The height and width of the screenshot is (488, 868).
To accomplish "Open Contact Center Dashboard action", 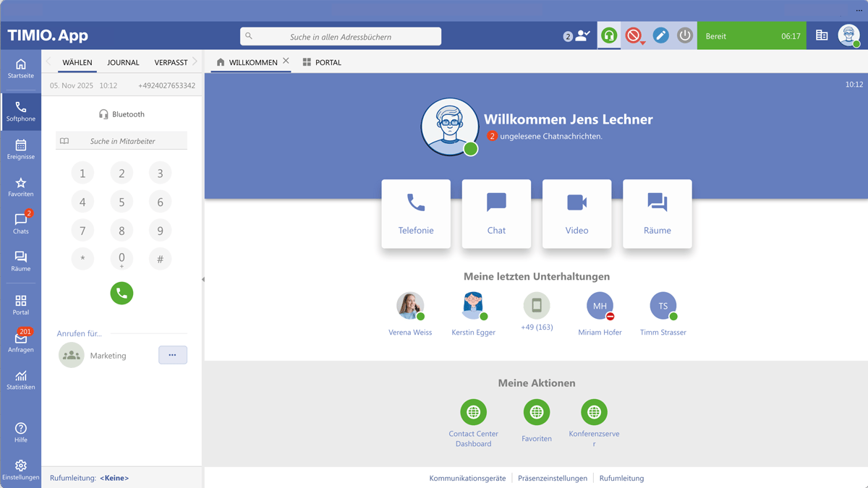I will [x=474, y=412].
